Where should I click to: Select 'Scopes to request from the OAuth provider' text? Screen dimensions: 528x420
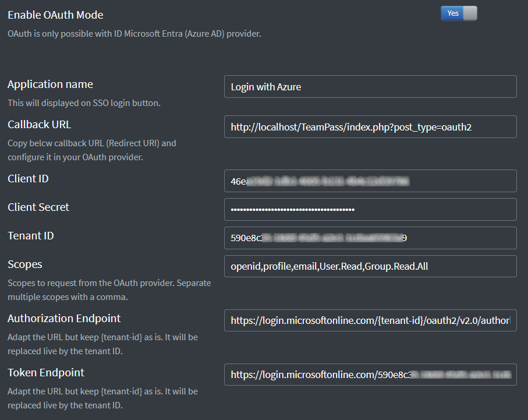click(x=109, y=290)
